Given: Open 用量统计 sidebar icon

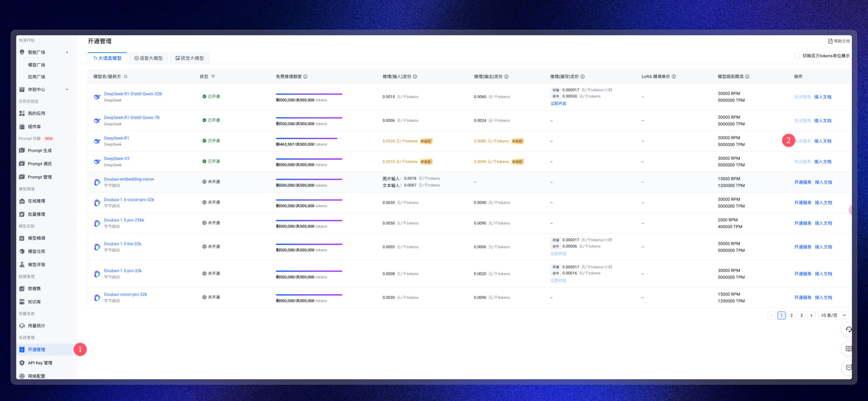Looking at the screenshot, I should coord(22,326).
